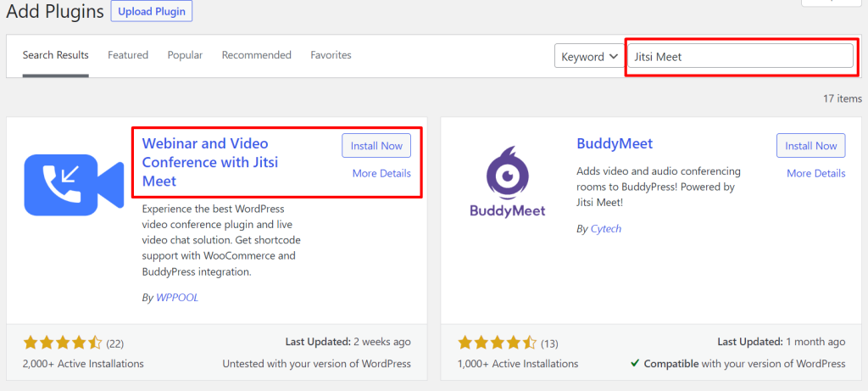Screen dimensions: 868x391
Task: Click the 17 items count text
Action: (843, 98)
